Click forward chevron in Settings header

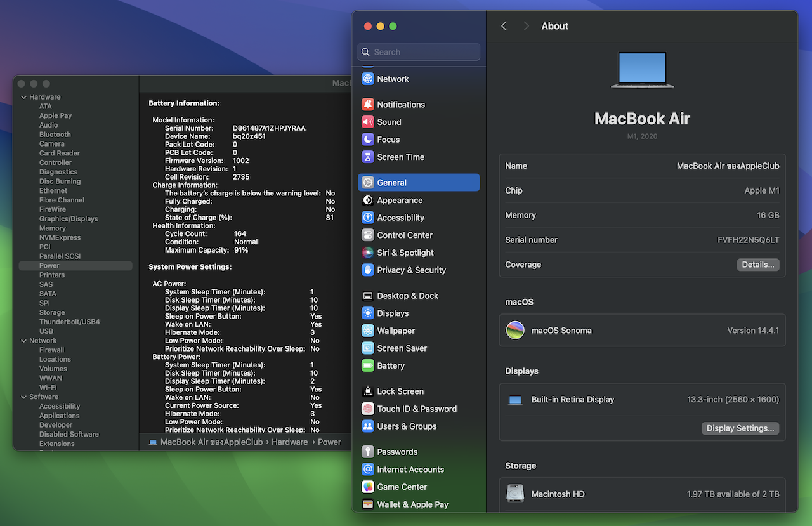(x=526, y=26)
